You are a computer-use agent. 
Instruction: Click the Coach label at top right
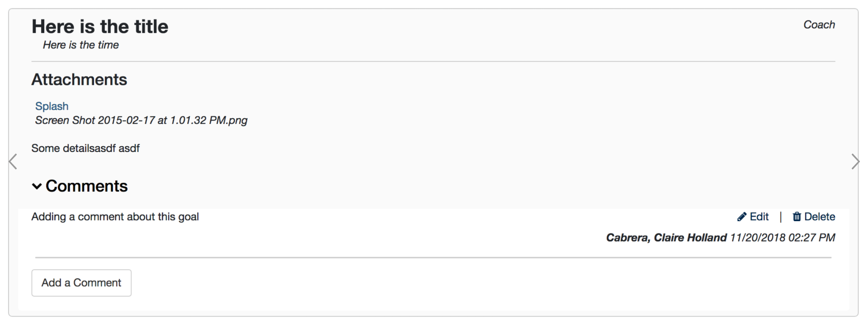[819, 25]
